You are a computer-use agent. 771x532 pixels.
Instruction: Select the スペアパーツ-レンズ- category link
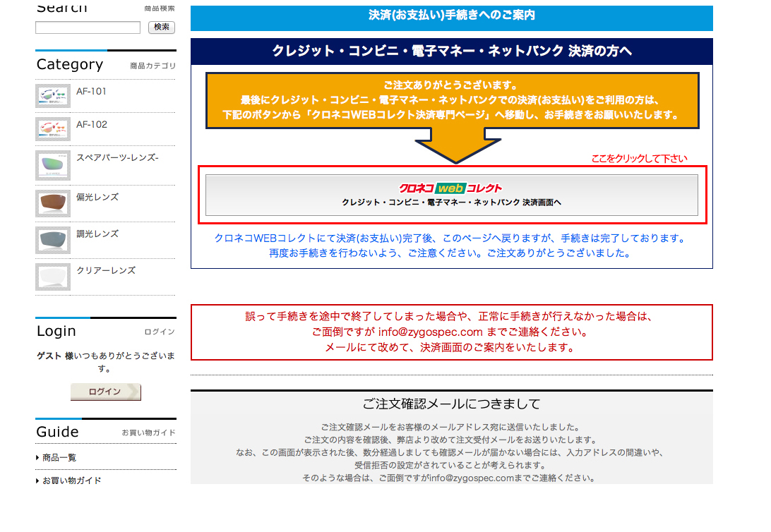[117, 157]
